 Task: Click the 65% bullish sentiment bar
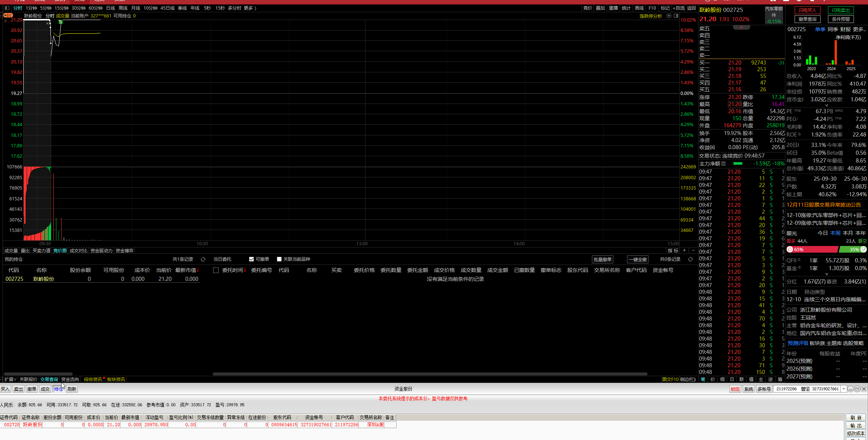tap(814, 249)
